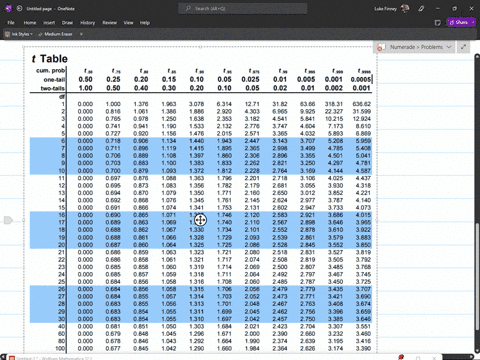
Task: Click the table value 3.390 in last row
Action: [363, 348]
